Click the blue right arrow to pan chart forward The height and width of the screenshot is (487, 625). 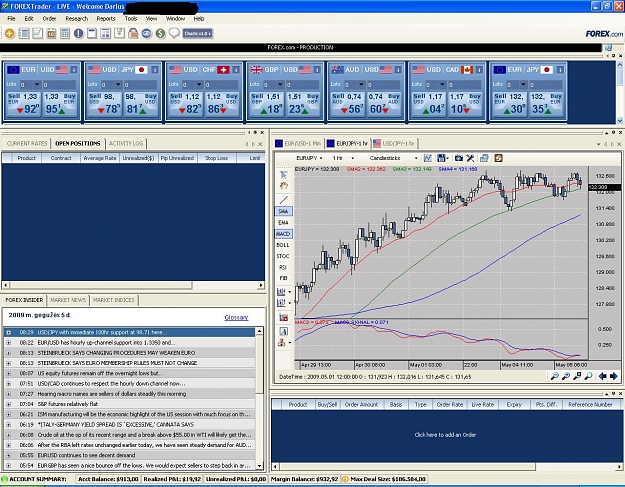pos(613,376)
